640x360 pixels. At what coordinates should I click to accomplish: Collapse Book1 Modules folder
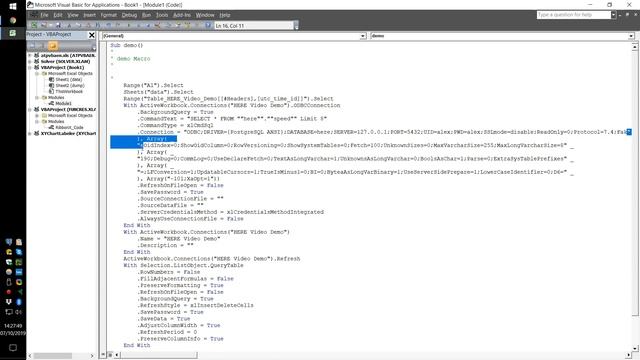[37, 98]
